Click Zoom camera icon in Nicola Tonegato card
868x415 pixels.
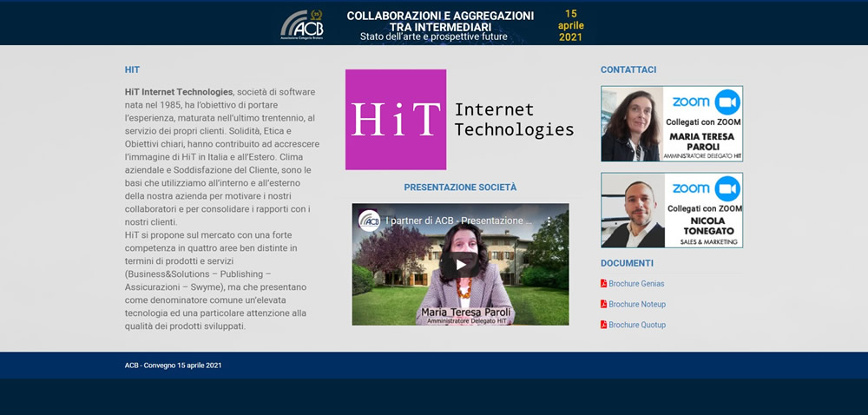pos(727,188)
